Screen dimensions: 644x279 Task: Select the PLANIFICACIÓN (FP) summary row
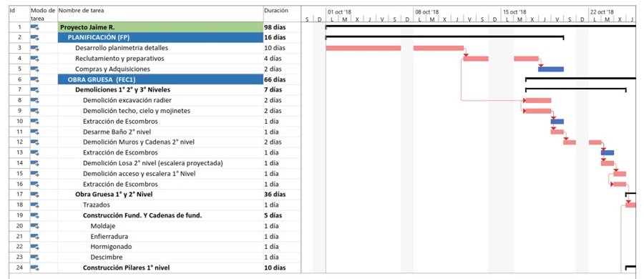160,37
